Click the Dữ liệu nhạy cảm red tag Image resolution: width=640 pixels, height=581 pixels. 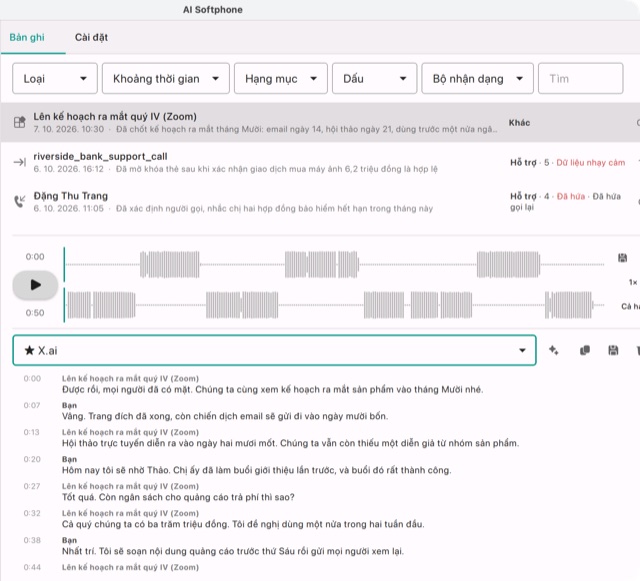(591, 163)
